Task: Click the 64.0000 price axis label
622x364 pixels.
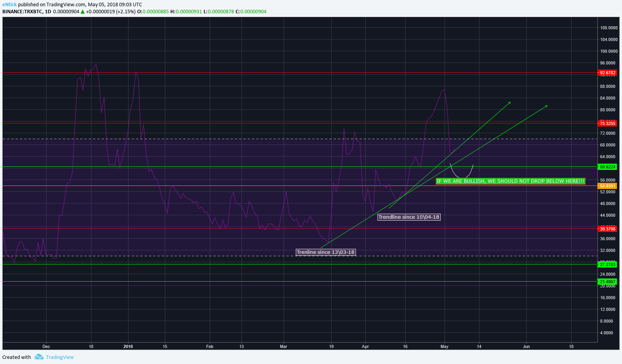Action: pyautogui.click(x=608, y=157)
